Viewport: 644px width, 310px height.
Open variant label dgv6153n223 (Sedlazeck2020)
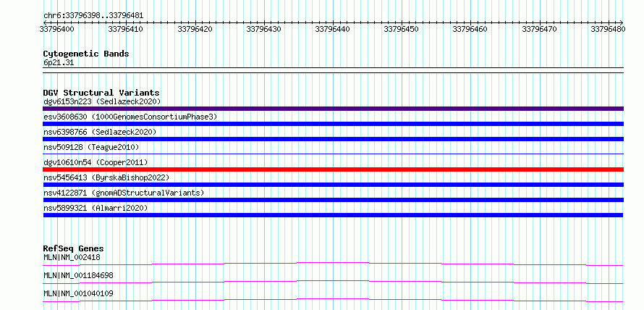(x=102, y=101)
